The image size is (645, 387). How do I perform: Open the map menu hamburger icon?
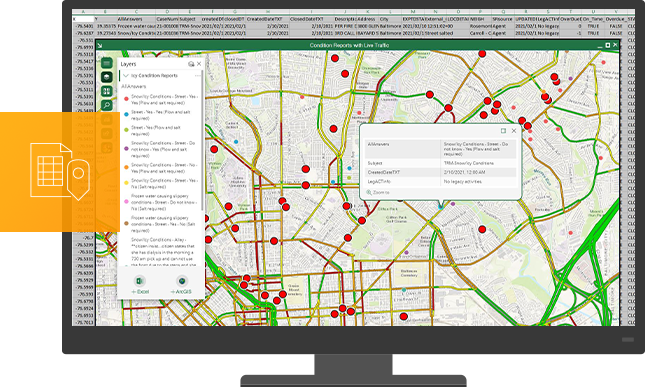click(x=107, y=63)
